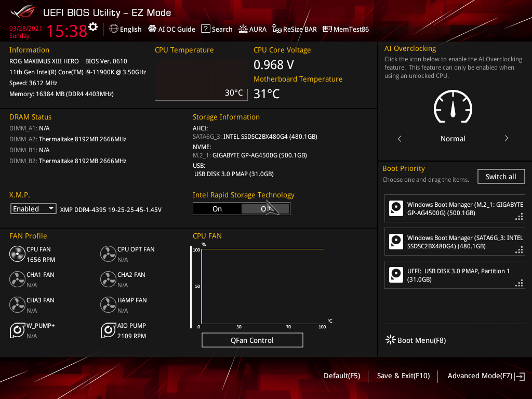This screenshot has width=532, height=399.
Task: Select the previous AI Overclocking mode arrow
Action: 400,138
